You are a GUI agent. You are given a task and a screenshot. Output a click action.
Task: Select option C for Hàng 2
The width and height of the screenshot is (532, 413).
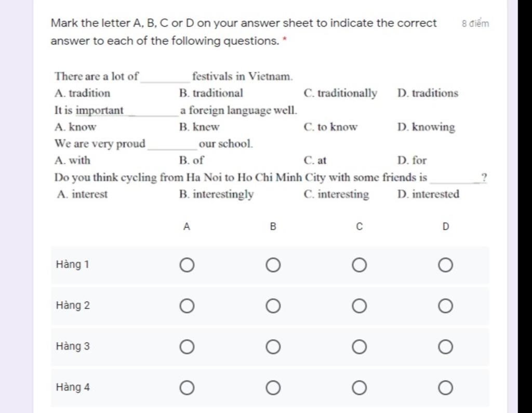click(x=360, y=306)
